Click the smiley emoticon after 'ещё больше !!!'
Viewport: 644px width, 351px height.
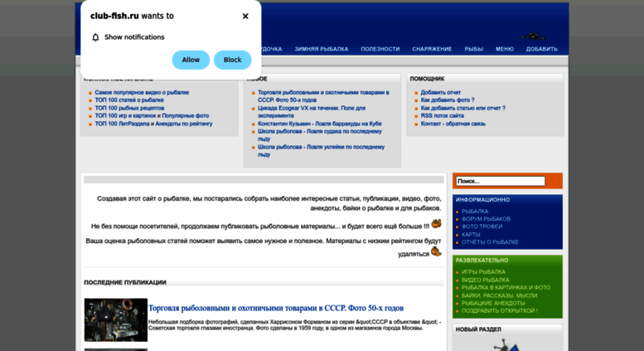pos(436,223)
